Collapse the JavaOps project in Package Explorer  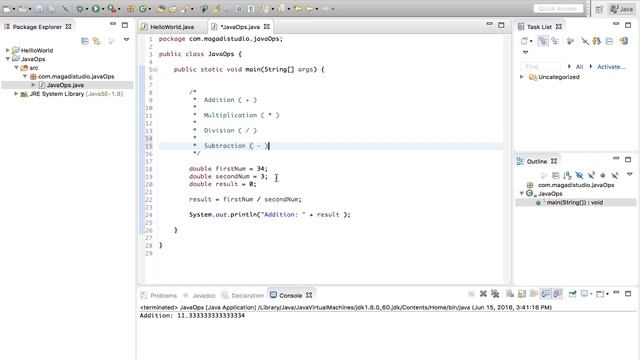click(7, 59)
